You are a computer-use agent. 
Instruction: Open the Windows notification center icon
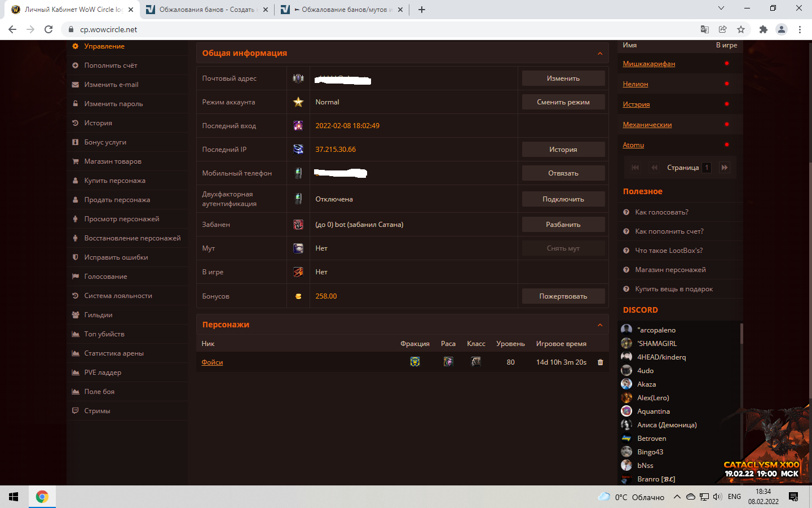pyautogui.click(x=793, y=497)
